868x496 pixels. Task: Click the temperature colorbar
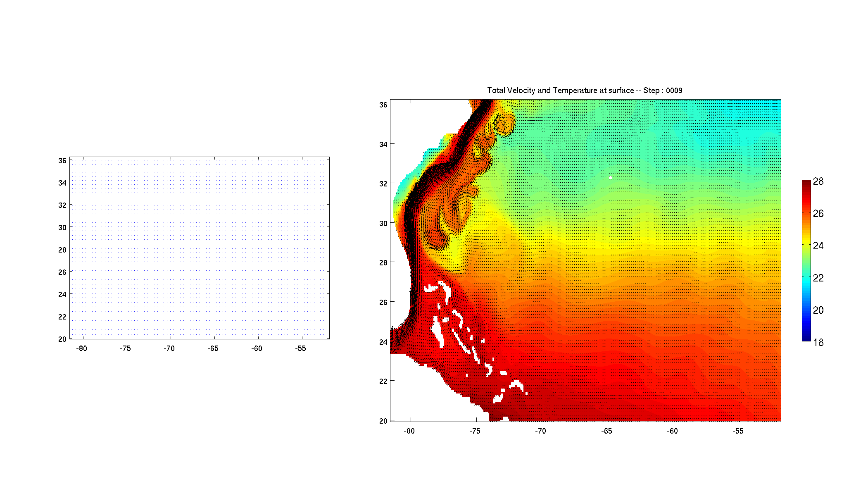click(x=806, y=260)
